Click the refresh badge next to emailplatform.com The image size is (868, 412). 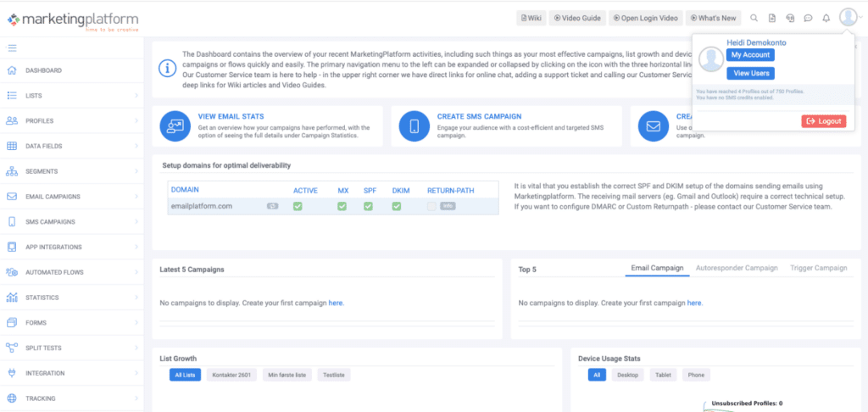point(272,206)
